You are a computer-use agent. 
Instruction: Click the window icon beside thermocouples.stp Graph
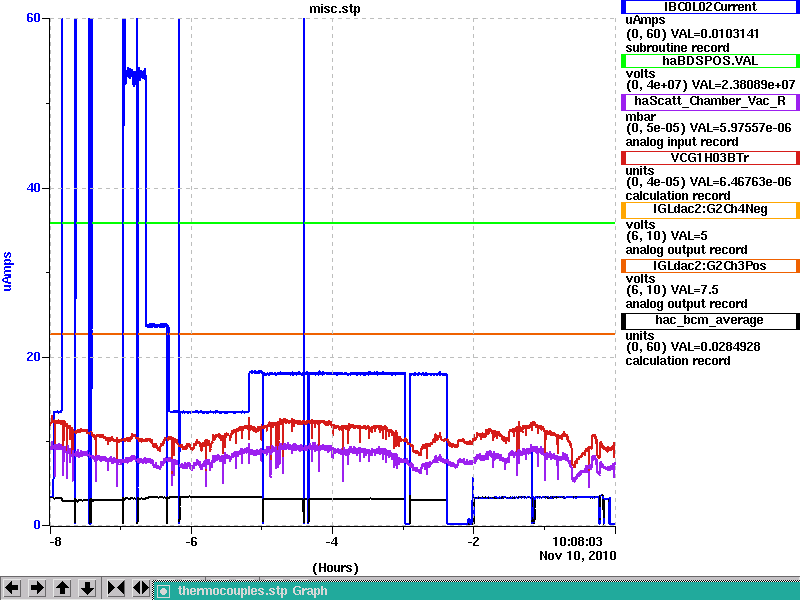[163, 591]
